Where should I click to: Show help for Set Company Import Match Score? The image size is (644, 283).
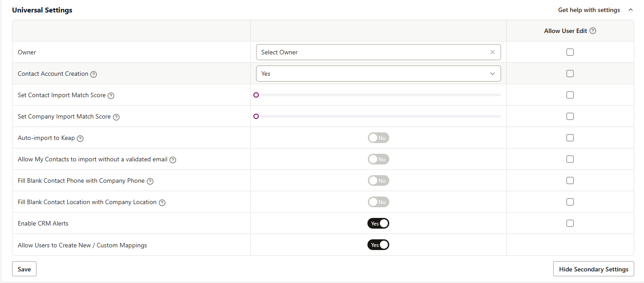click(116, 117)
